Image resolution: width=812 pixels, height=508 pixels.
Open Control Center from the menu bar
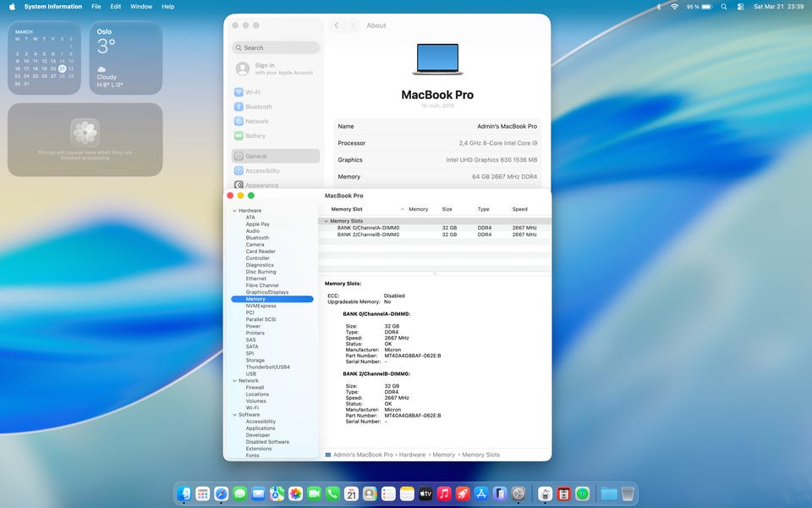[x=740, y=7]
